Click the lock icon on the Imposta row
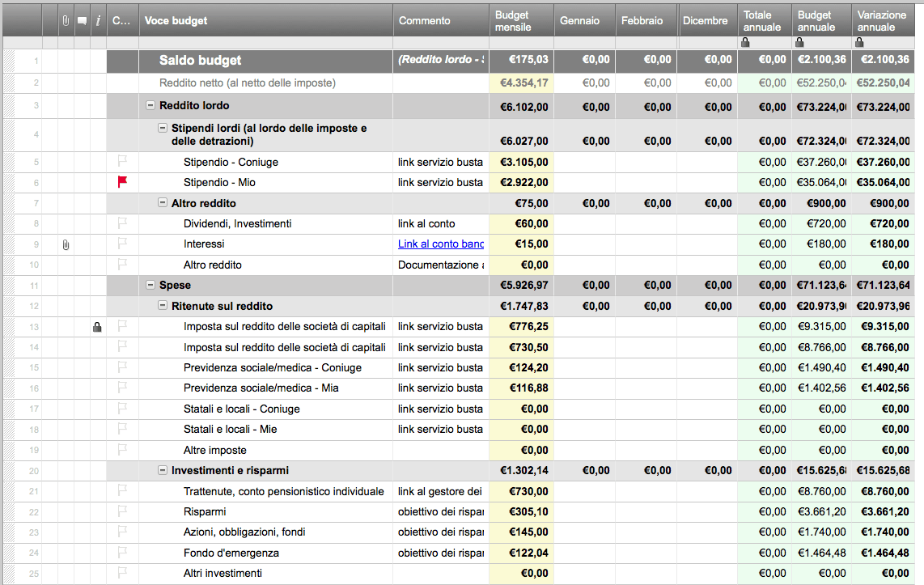This screenshot has height=585, width=924. pyautogui.click(x=98, y=327)
